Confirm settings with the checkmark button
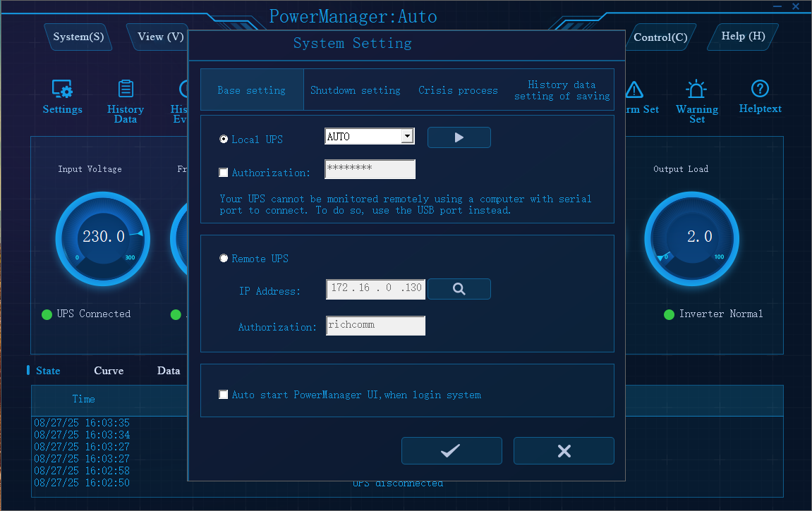This screenshot has width=812, height=511. click(452, 451)
